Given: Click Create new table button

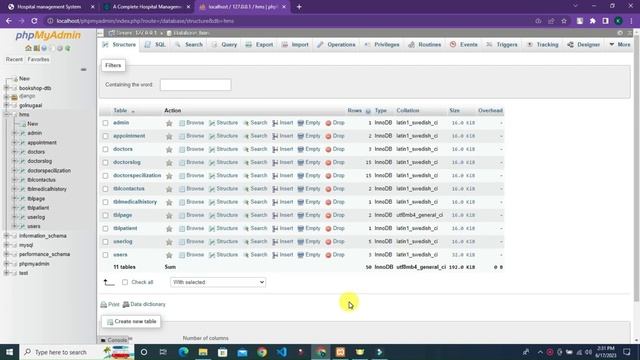Looking at the screenshot, I should tap(131, 322).
